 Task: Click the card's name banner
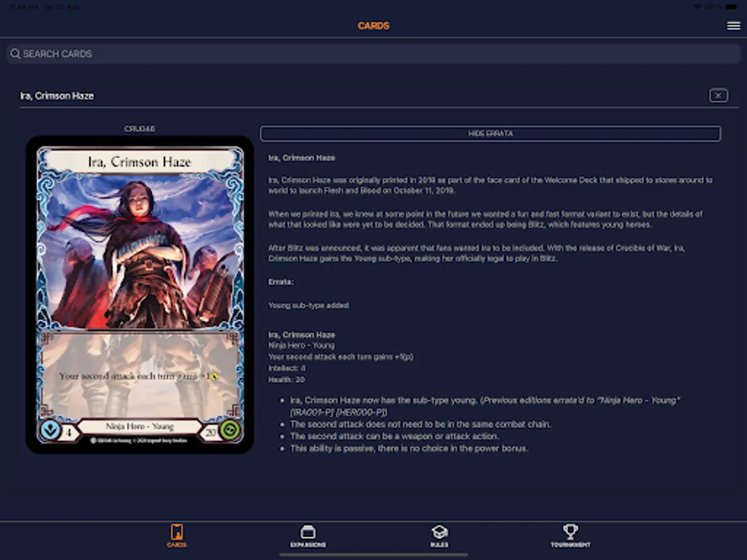pos(139,162)
